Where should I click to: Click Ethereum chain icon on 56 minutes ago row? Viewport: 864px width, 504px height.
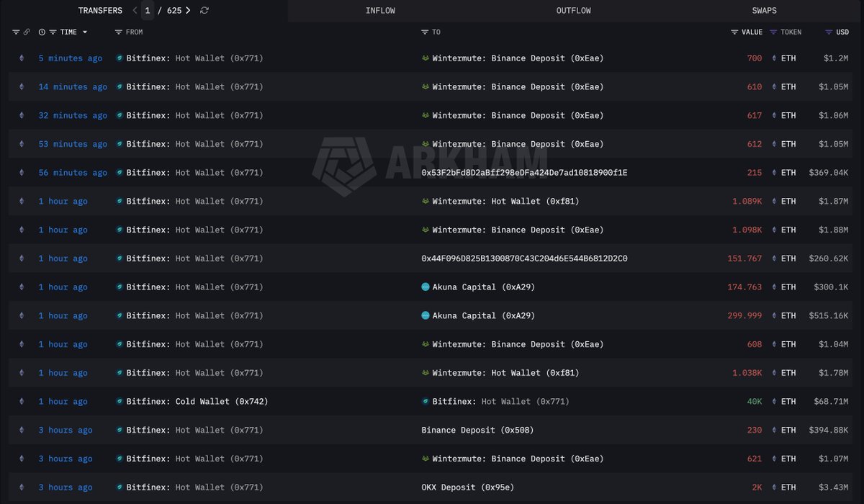click(21, 173)
